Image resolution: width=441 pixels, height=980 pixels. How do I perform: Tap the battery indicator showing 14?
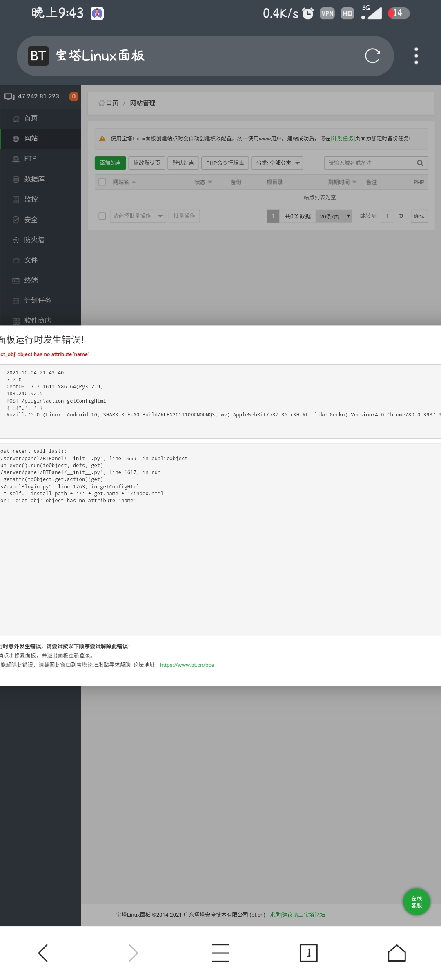click(399, 13)
